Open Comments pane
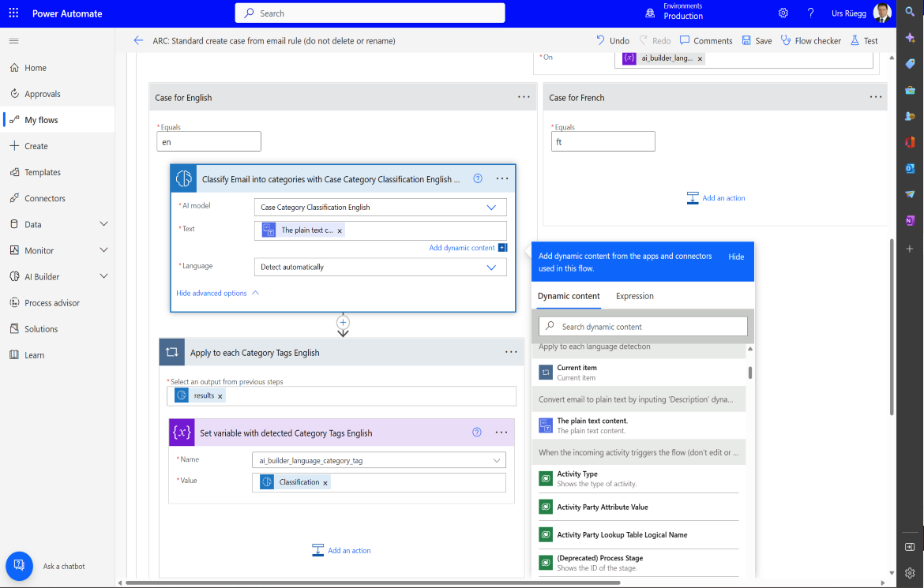This screenshot has width=924, height=588. click(706, 40)
